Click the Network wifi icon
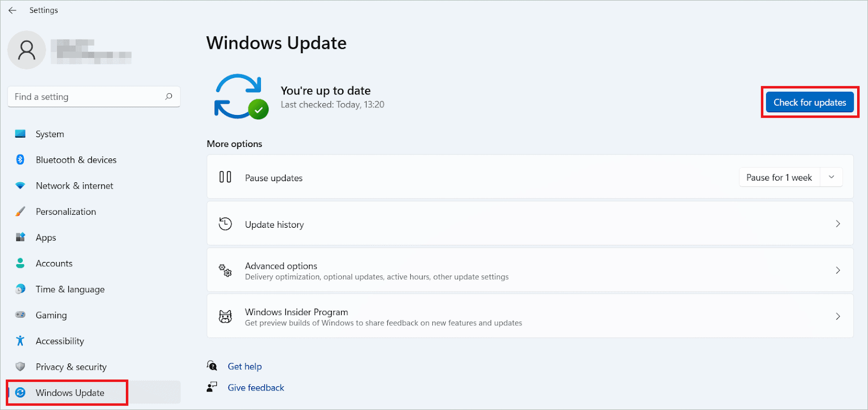 [21, 185]
